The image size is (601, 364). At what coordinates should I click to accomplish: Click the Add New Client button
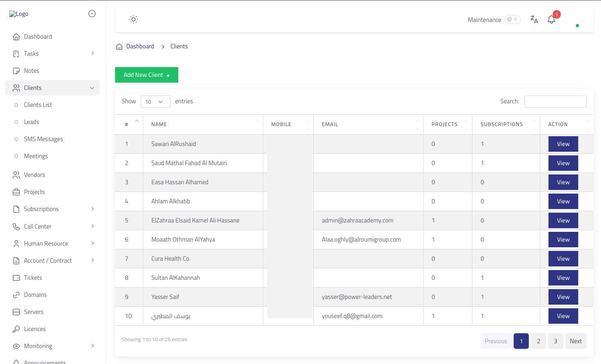click(146, 75)
